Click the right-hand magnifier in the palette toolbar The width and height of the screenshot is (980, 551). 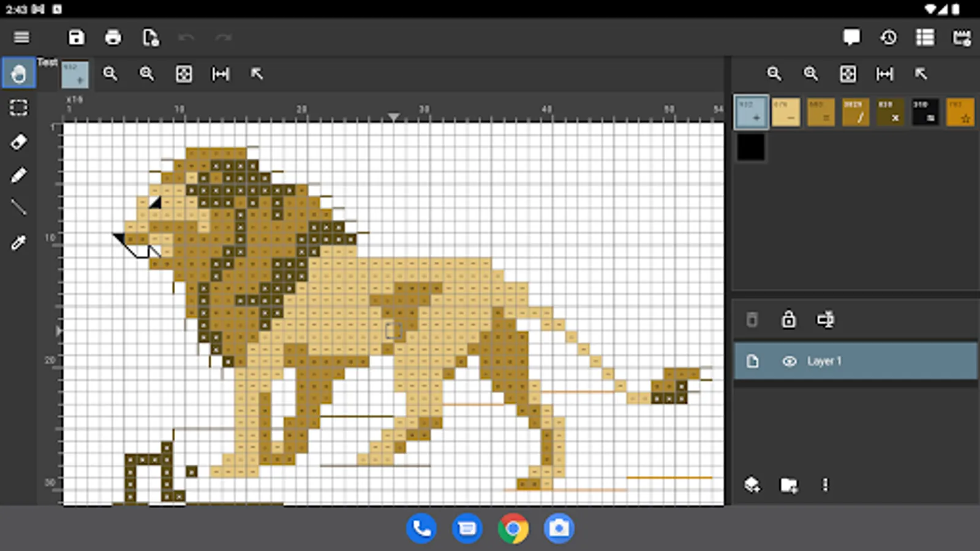[811, 73]
